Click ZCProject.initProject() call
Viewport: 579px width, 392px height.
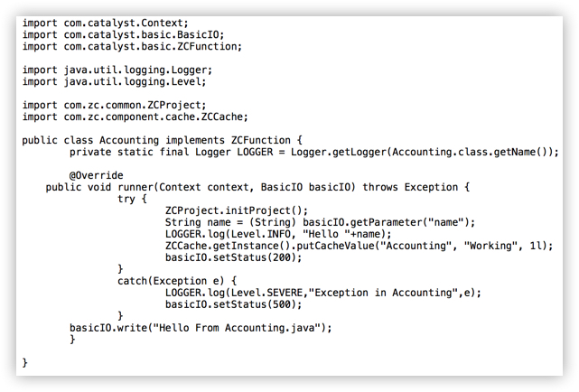(x=237, y=210)
